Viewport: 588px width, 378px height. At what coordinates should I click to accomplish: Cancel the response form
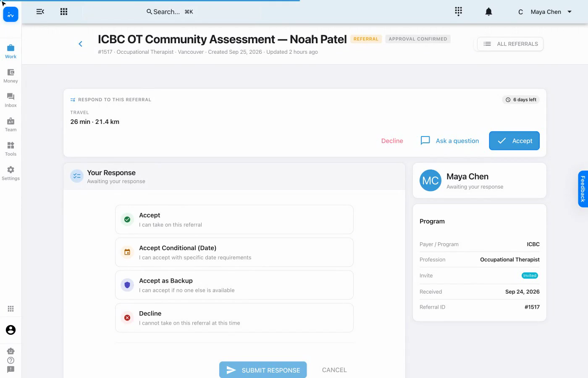point(334,370)
